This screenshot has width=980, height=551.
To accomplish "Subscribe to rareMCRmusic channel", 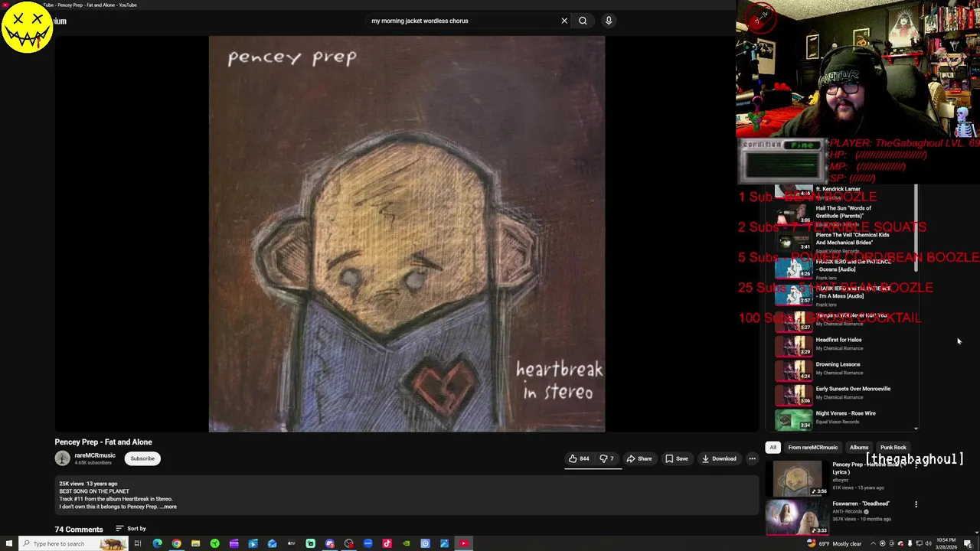I will [x=142, y=458].
